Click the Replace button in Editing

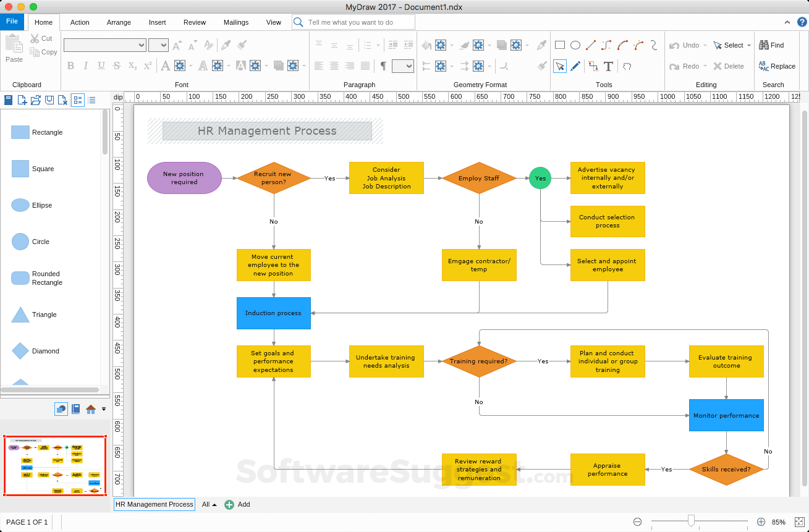point(777,65)
